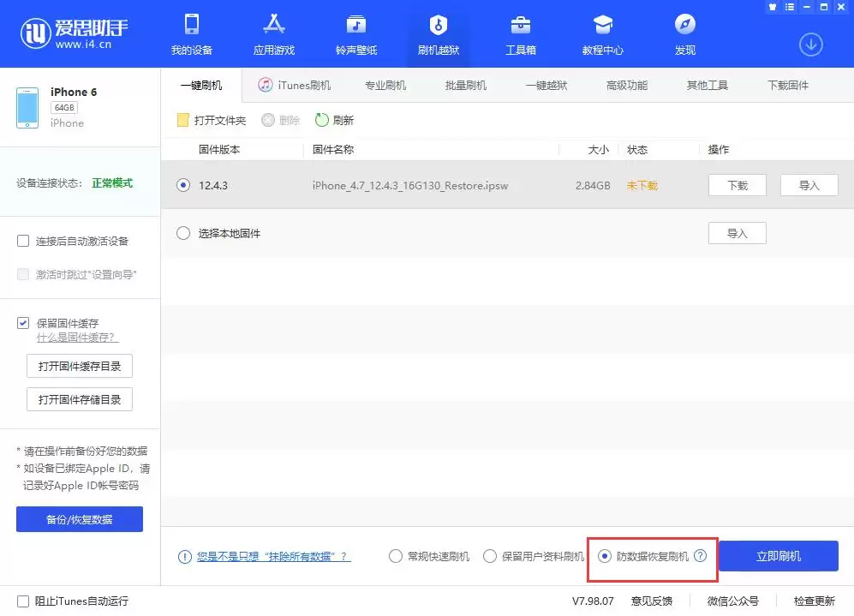Switch to 一键刷机 tab
Screen dimensions: 854x616
[x=201, y=86]
